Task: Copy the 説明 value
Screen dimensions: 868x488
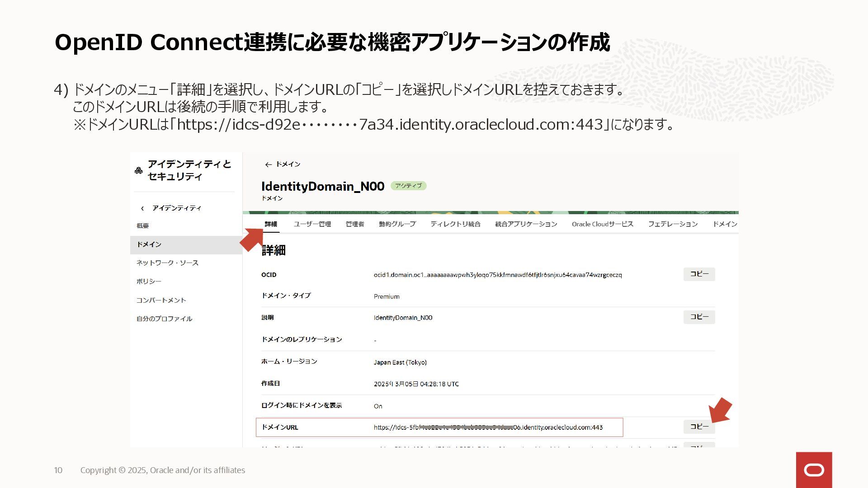Action: [699, 317]
